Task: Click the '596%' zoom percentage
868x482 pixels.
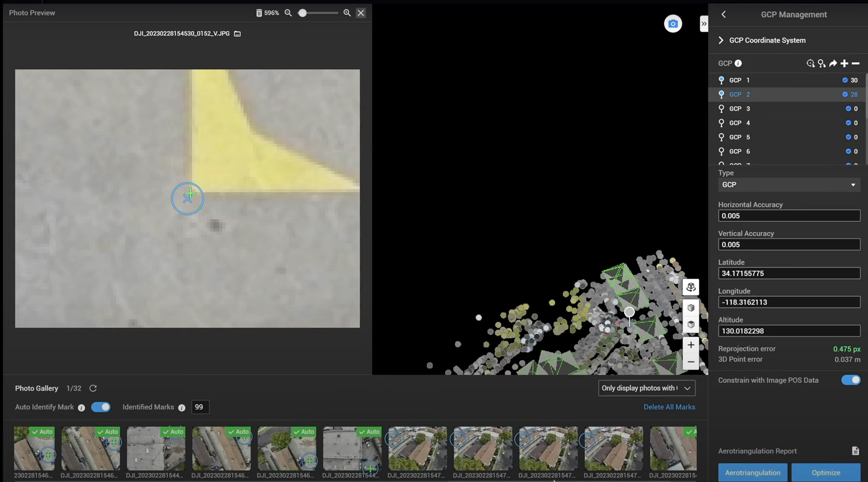Action: 272,13
